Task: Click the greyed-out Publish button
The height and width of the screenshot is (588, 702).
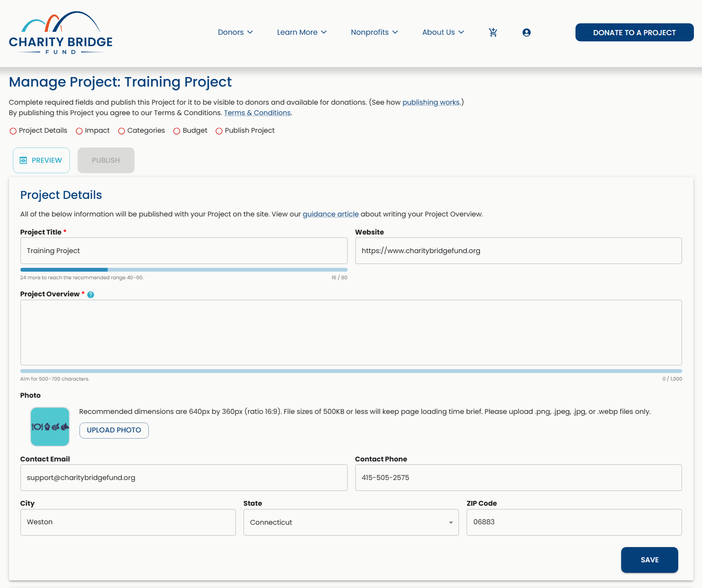Action: coord(106,160)
